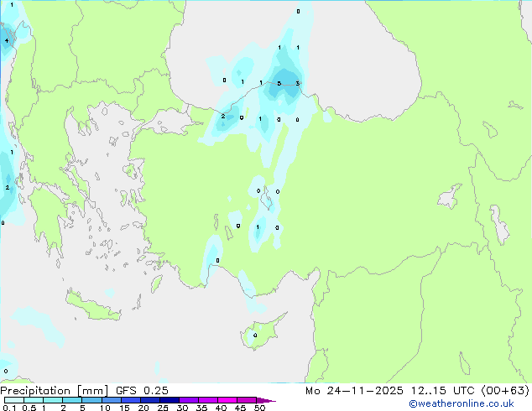Screen dimensions: 532x411
Task: Click the "25" legend scale label
Action: [163, 408]
